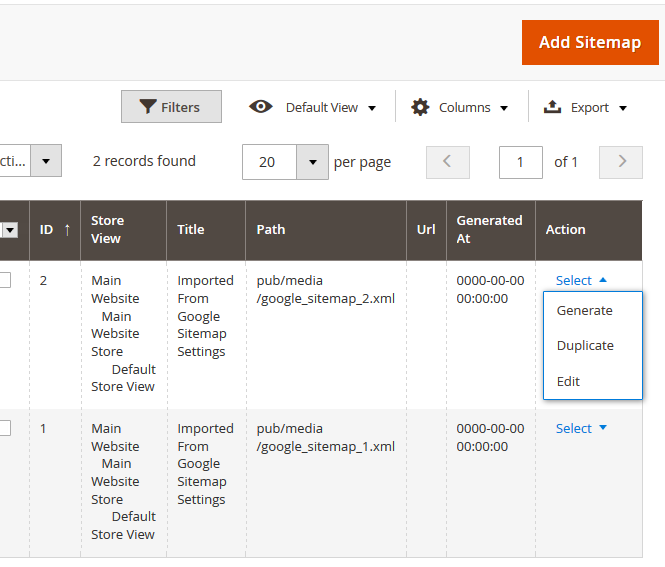Image resolution: width=665 pixels, height=567 pixels.
Task: Sort by ID column arrow
Action: 67,229
